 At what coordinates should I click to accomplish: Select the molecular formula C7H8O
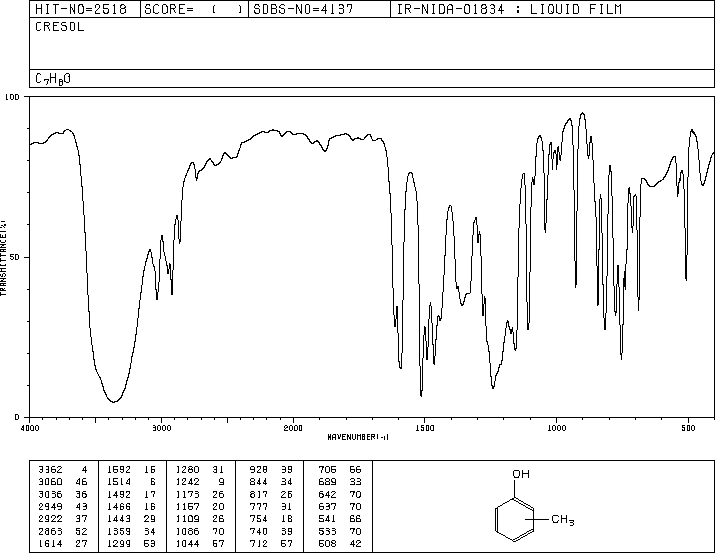click(53, 79)
